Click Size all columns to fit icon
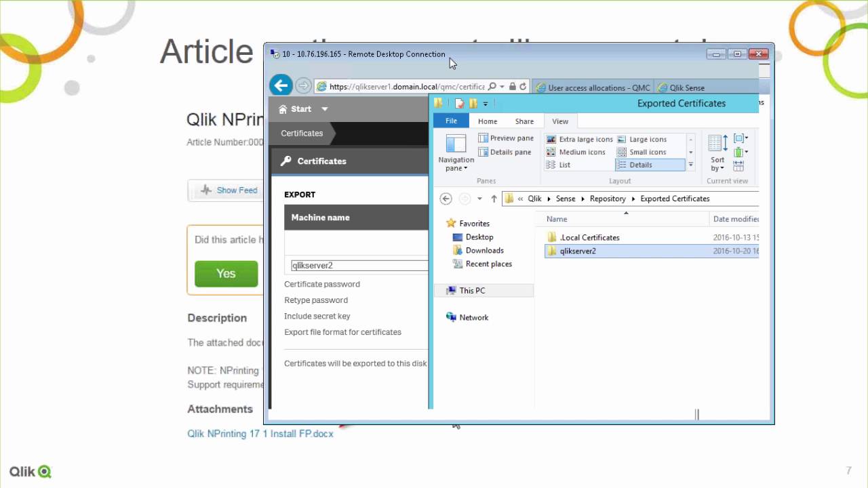 pyautogui.click(x=738, y=165)
